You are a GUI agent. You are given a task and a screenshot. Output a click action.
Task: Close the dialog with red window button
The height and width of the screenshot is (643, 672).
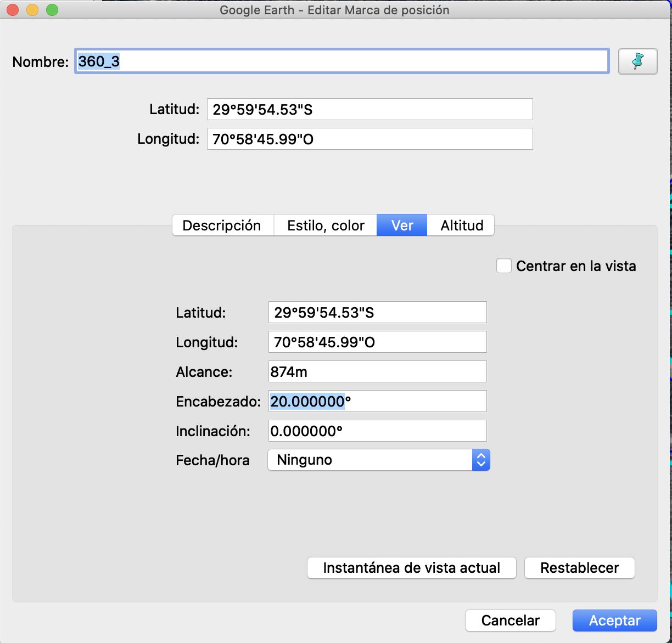13,10
